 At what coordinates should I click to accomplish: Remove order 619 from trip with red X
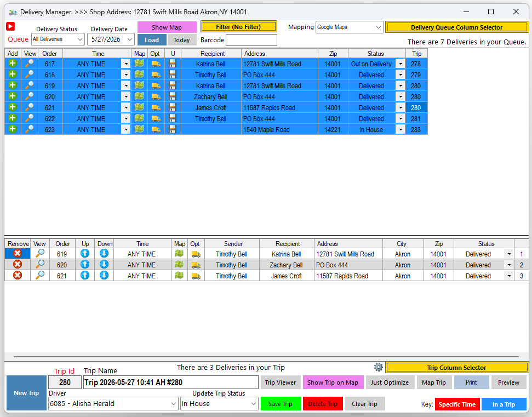(x=18, y=254)
